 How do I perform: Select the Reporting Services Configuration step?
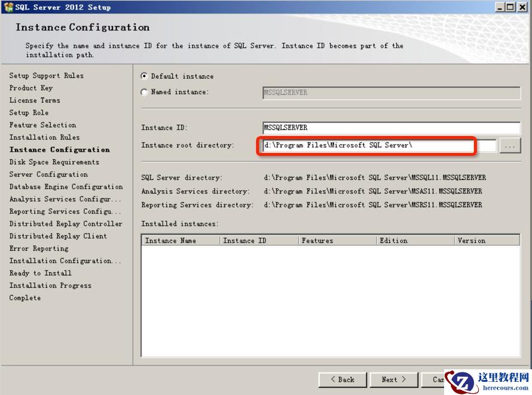pyautogui.click(x=65, y=212)
